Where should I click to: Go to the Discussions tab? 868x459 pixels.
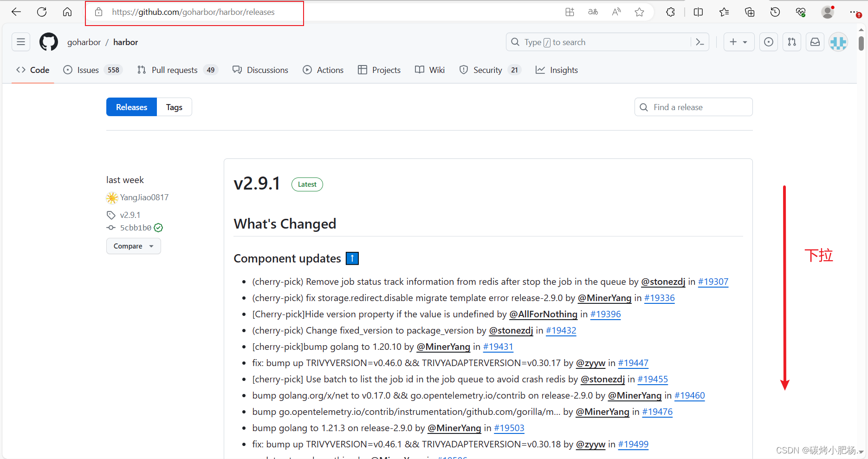260,70
